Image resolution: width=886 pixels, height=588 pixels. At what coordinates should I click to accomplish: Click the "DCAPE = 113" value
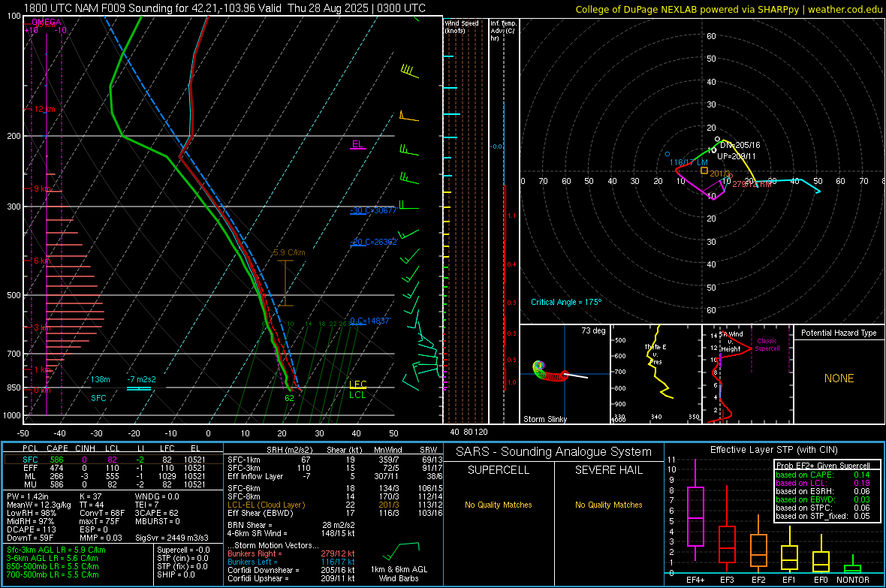pos(31,529)
